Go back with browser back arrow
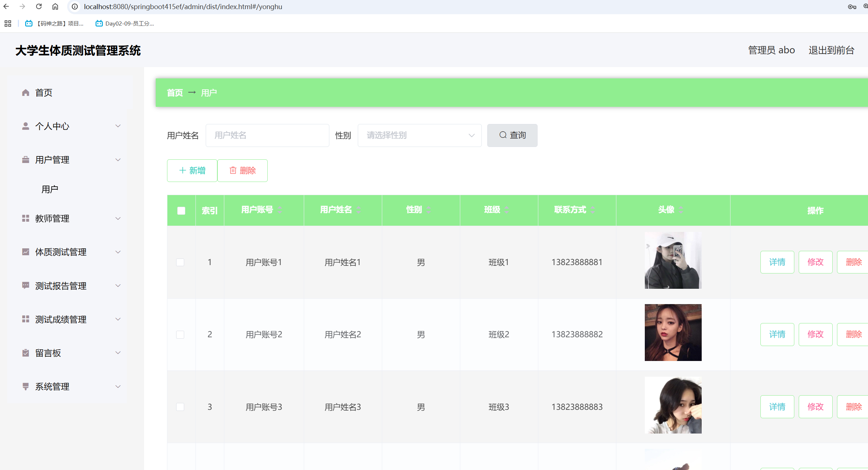 [6, 7]
